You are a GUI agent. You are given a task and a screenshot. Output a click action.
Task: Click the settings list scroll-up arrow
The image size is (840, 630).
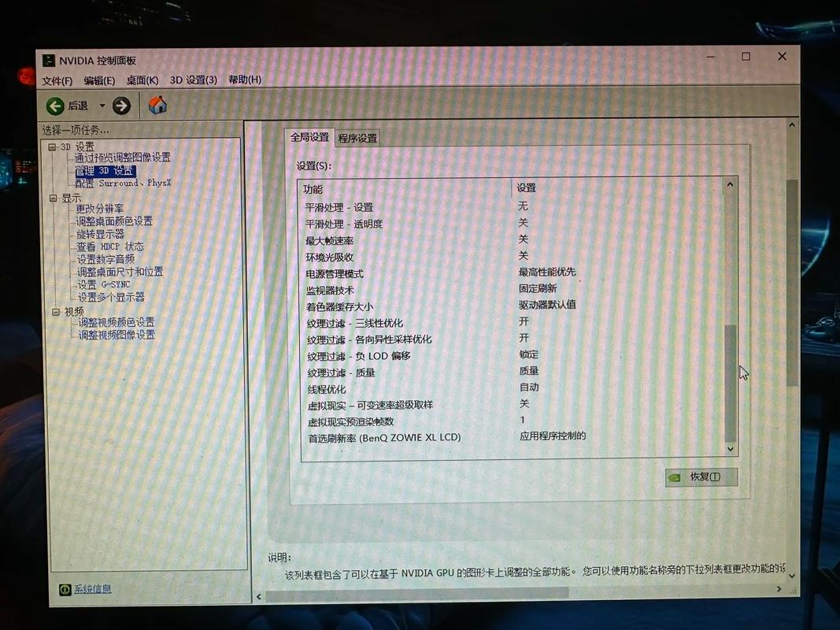tap(730, 185)
